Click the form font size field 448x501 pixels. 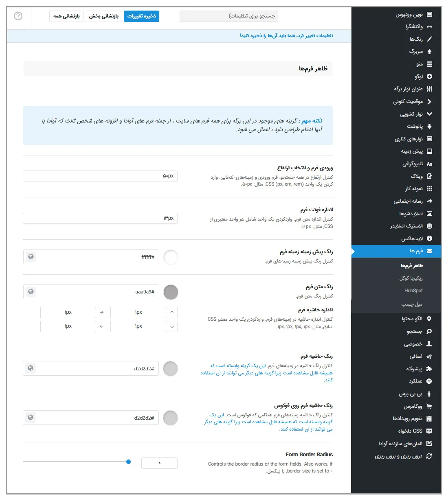(100, 218)
